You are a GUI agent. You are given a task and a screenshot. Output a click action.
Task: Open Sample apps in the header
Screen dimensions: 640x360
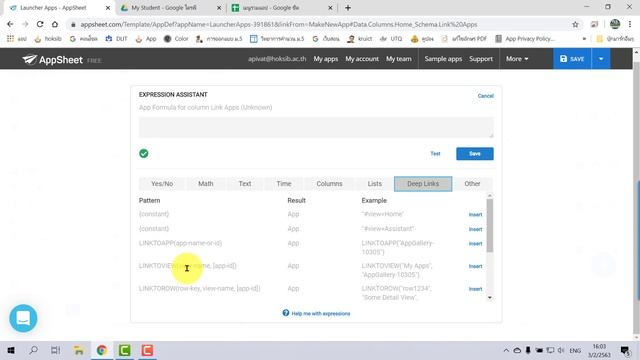[443, 59]
